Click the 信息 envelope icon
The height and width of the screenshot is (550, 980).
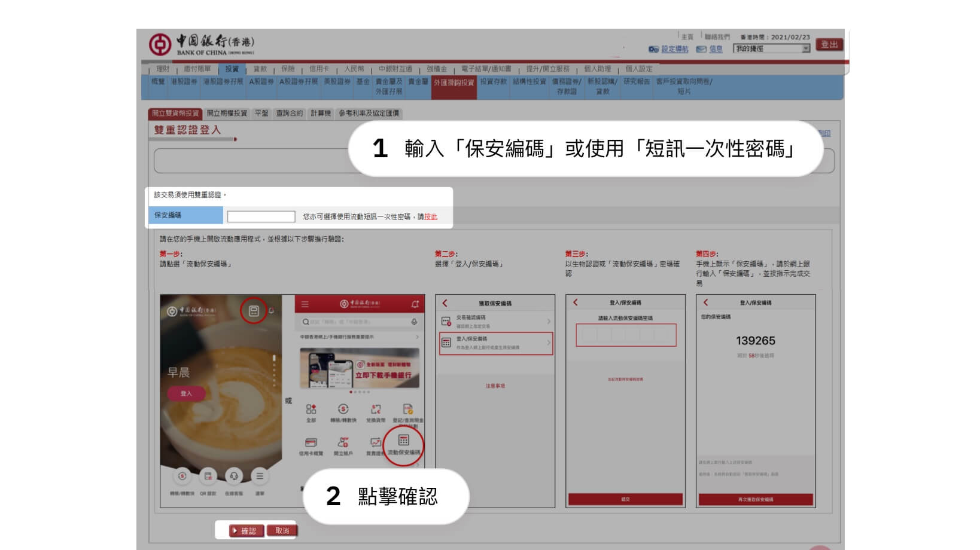click(x=701, y=49)
